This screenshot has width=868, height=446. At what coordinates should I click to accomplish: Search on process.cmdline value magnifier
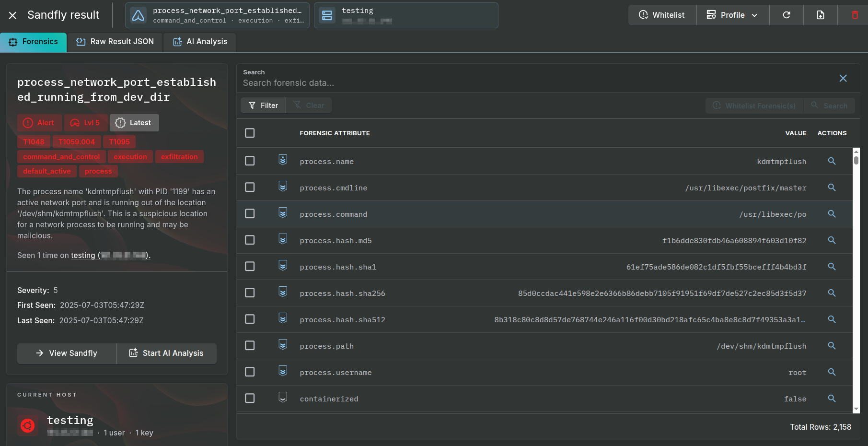[x=832, y=188]
